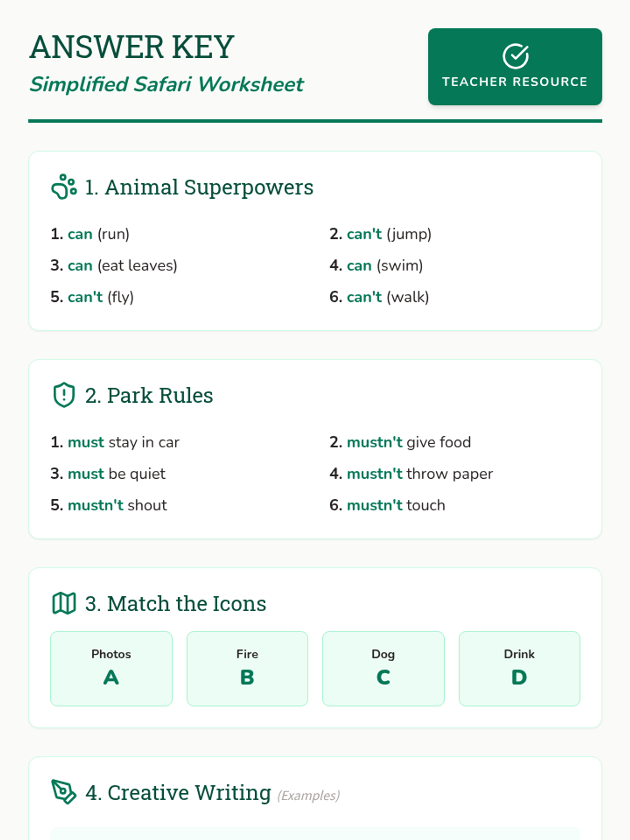630x840 pixels.
Task: Select the Photos A match card
Action: point(111,668)
